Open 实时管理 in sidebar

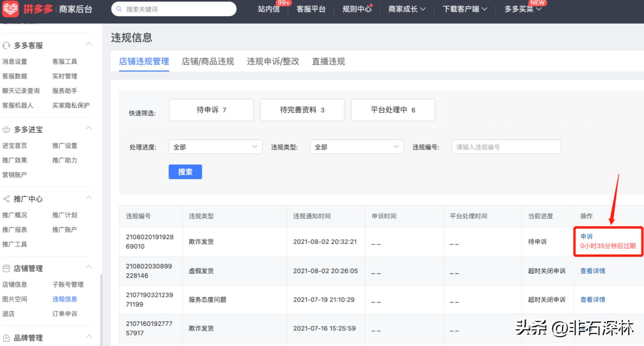[x=65, y=76]
